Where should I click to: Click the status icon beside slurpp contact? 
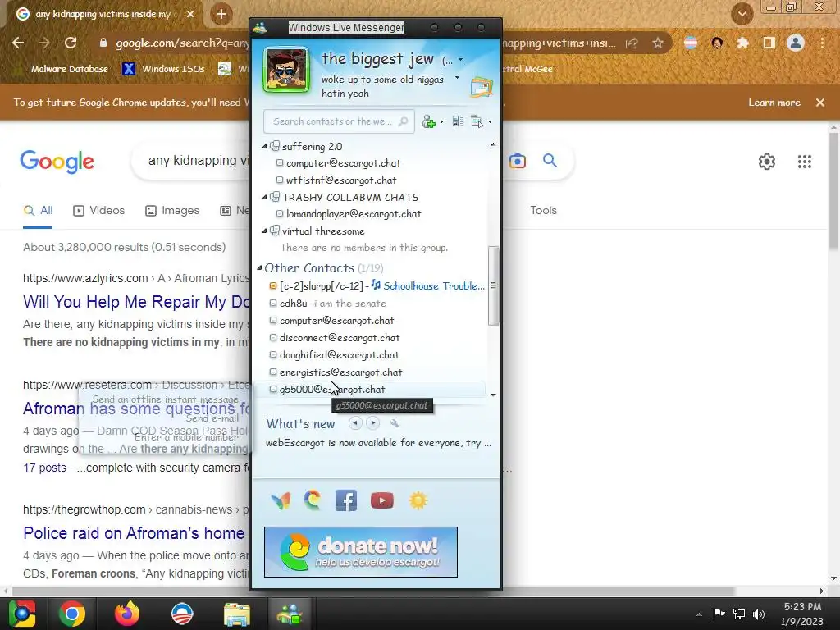(x=272, y=286)
